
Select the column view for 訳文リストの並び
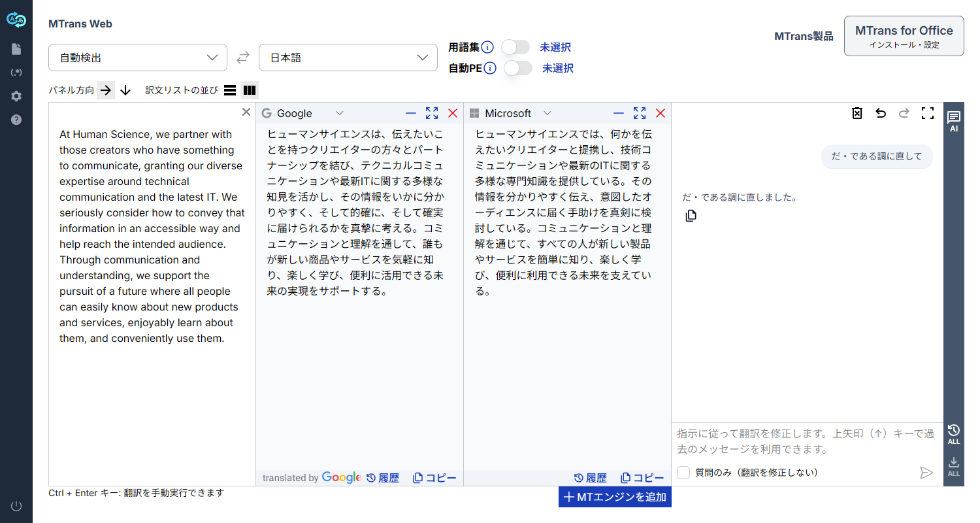click(250, 90)
